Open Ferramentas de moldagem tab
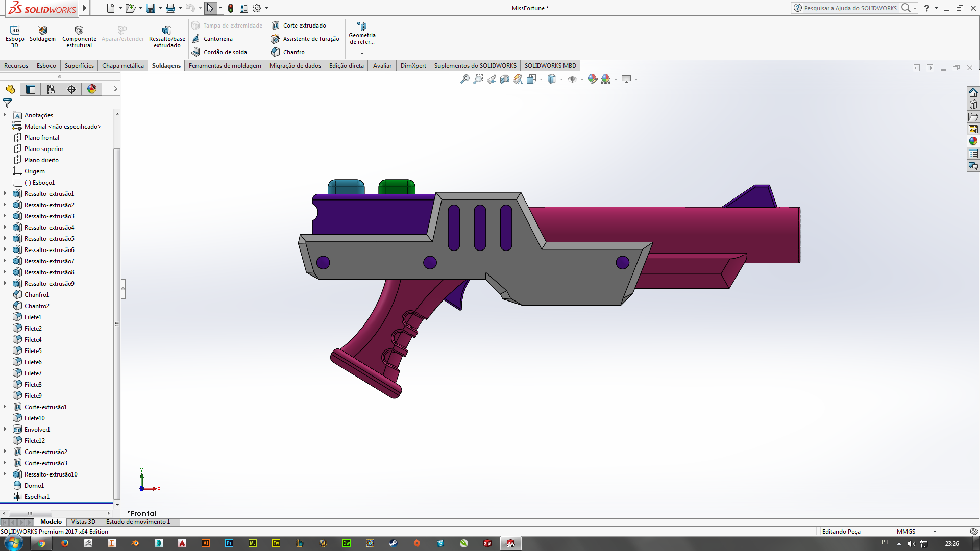 (225, 66)
